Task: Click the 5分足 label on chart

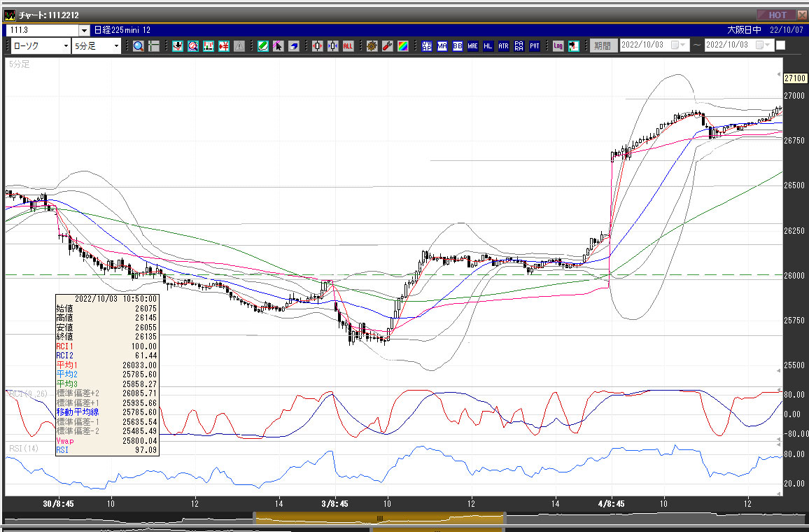Action: click(x=19, y=64)
